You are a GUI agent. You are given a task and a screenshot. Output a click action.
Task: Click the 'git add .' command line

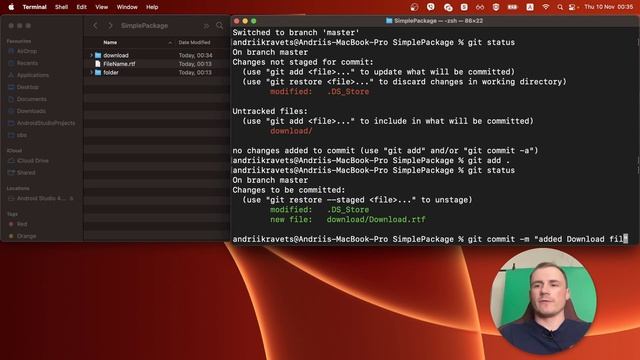point(371,160)
